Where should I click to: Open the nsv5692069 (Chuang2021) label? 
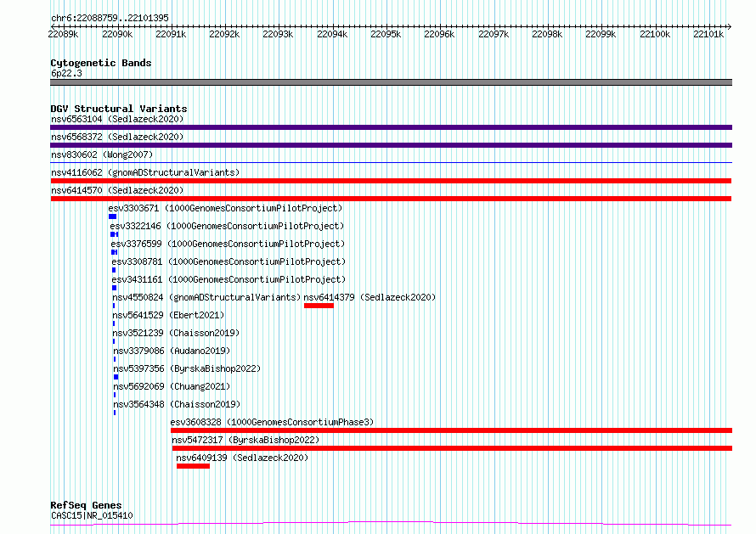[x=172, y=386]
